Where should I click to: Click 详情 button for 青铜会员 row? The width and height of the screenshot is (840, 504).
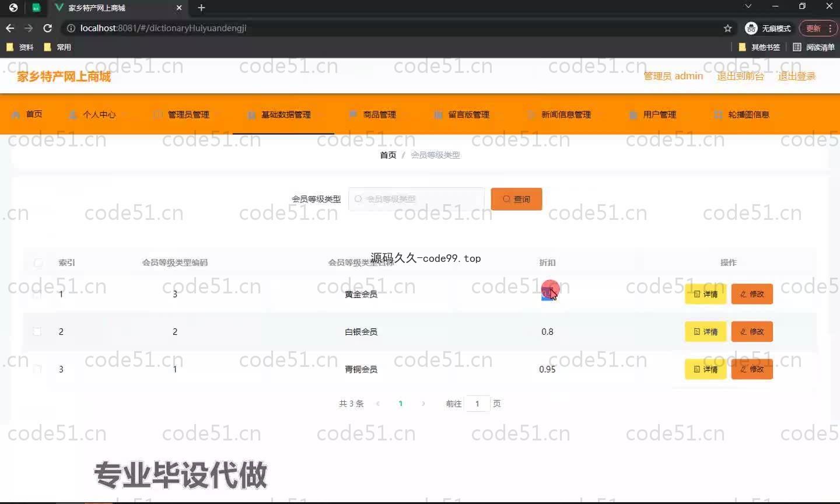[705, 369]
